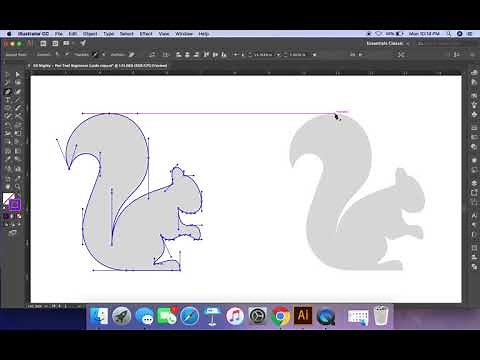Screen dimensions: 480x360
Task: Select the Artboard tool
Action: tap(7, 178)
